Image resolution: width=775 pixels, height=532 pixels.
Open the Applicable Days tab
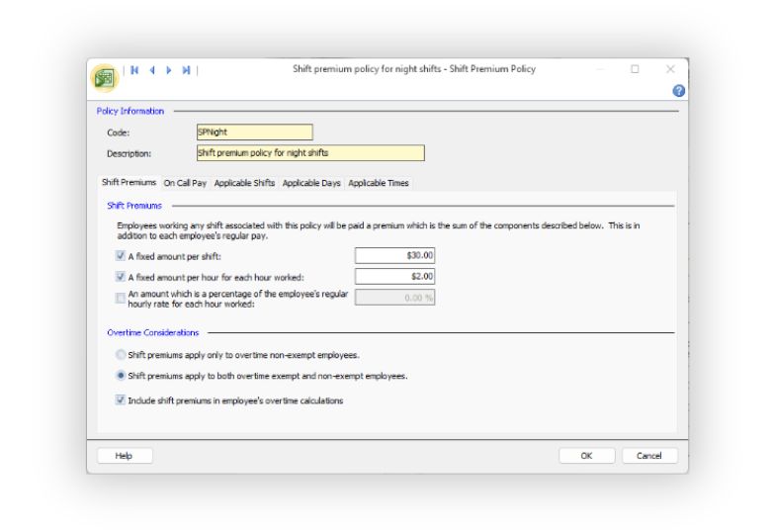(x=311, y=183)
